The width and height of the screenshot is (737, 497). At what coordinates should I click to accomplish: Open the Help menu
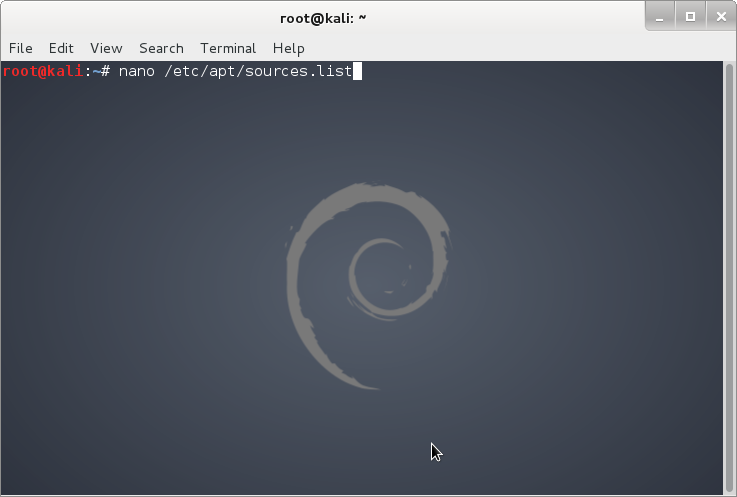click(x=289, y=48)
